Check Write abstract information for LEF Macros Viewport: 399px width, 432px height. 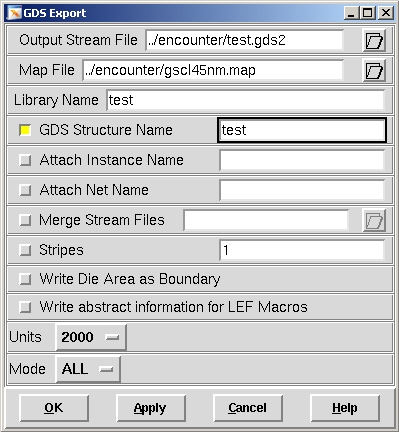[25, 307]
